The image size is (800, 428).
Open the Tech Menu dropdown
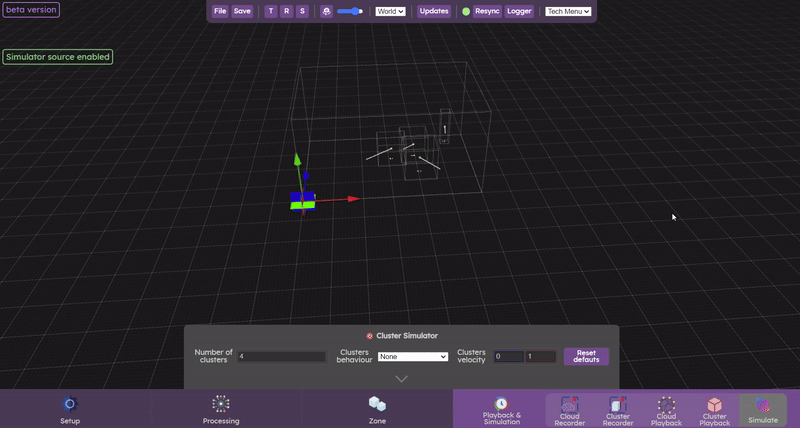(568, 11)
